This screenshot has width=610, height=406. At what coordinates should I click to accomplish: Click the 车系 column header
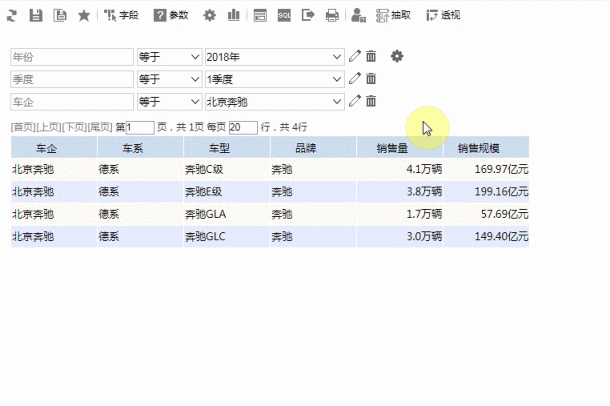coord(140,148)
